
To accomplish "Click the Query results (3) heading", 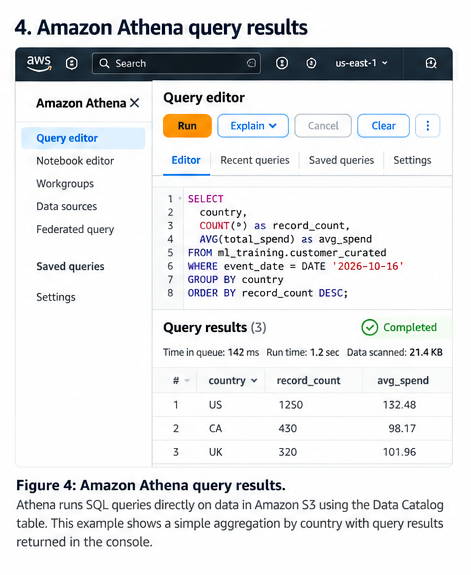I will tap(215, 327).
